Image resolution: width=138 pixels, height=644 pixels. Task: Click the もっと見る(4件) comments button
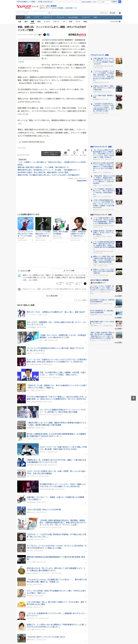52,296
